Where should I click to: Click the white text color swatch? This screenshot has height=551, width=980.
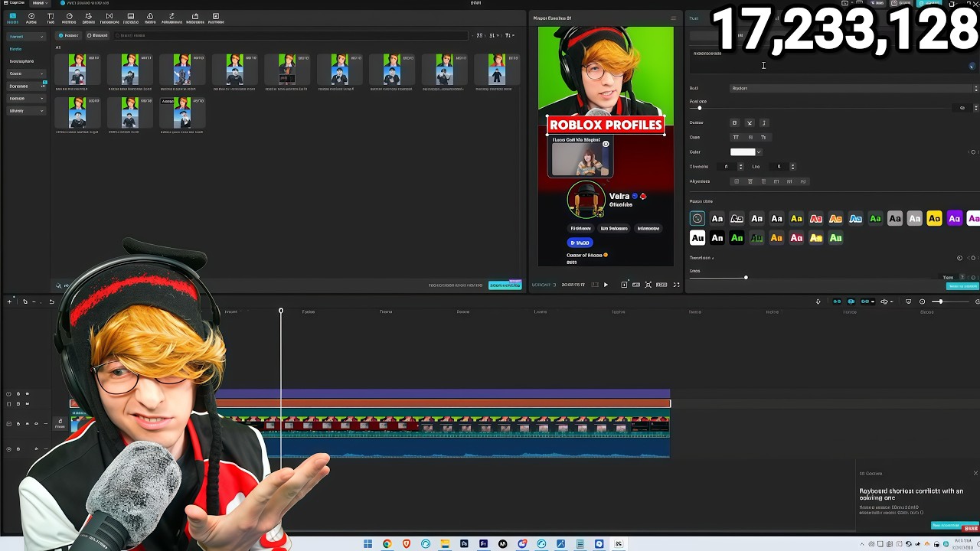(743, 152)
